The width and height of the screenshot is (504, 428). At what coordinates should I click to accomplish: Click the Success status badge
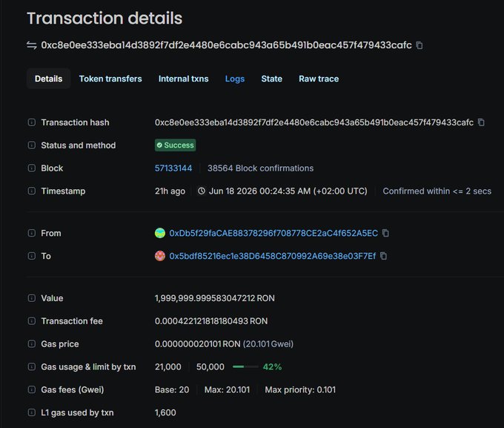(175, 145)
